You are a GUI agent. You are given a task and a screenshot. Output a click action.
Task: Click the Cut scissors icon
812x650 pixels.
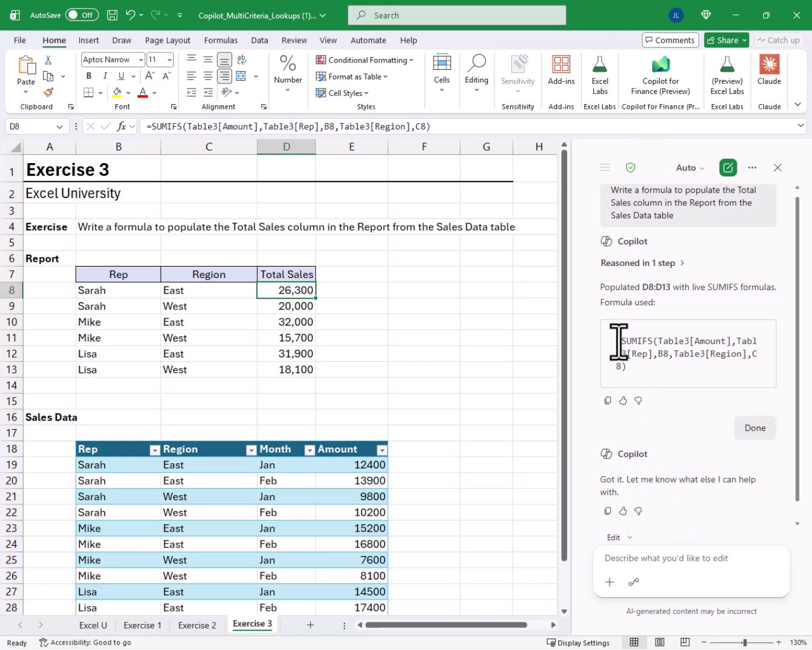(48, 60)
